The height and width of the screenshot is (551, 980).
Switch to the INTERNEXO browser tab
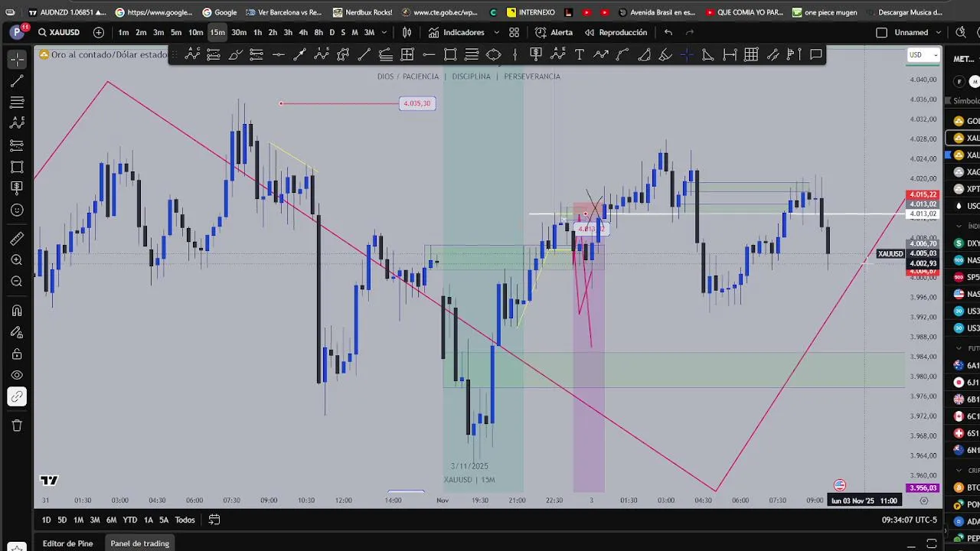point(530,12)
